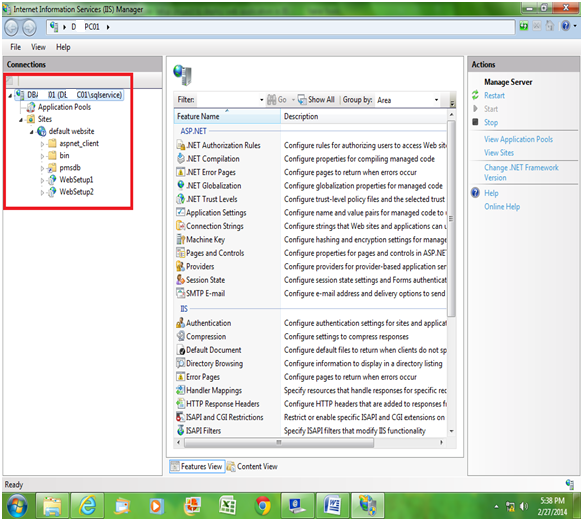Click View Application Pools link

518,139
